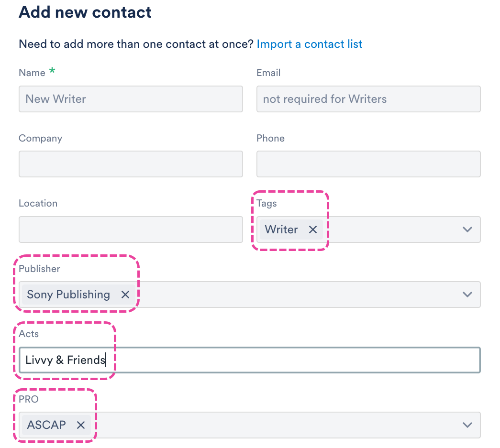Click the Acts field containing Livvy & Friends

point(249,360)
